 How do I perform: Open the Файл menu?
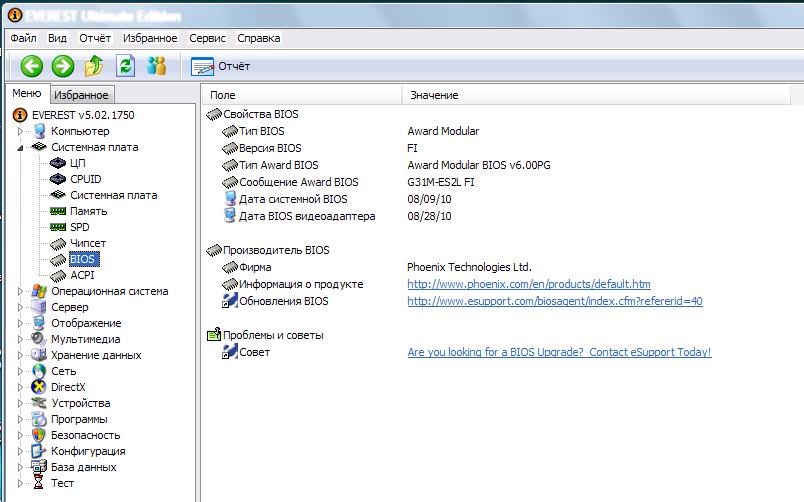pyautogui.click(x=23, y=38)
